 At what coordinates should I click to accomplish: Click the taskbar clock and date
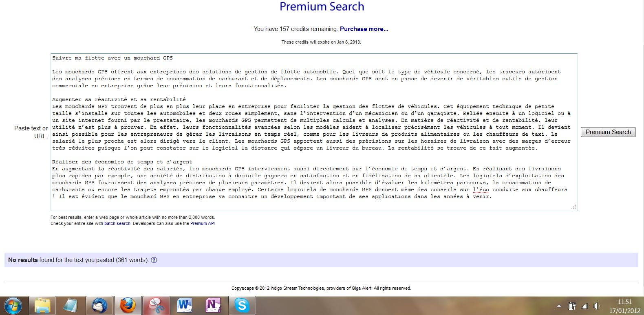tap(624, 306)
